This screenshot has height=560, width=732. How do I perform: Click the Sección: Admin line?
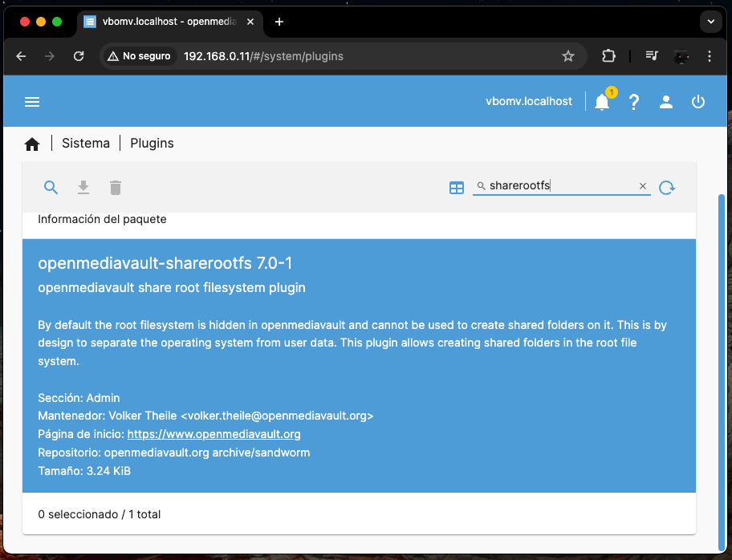click(x=79, y=398)
